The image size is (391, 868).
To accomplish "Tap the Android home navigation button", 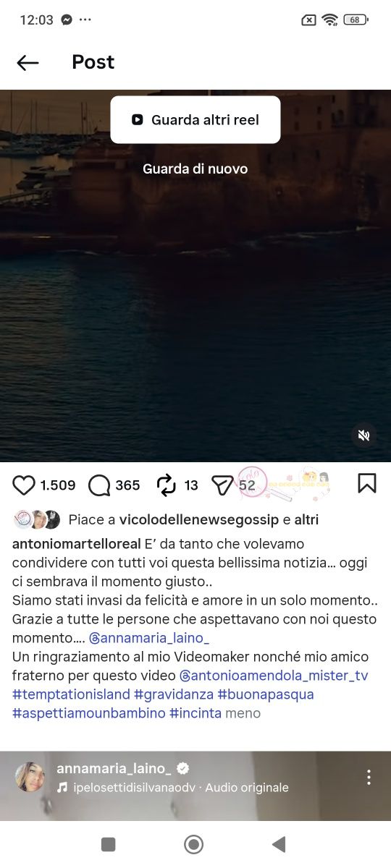I will pyautogui.click(x=193, y=844).
